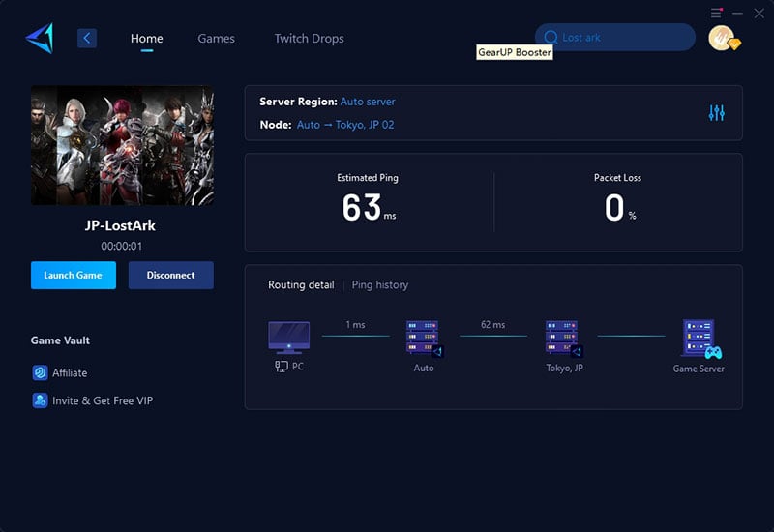This screenshot has height=532, width=774.
Task: Open the hamburger menu icon
Action: click(716, 13)
